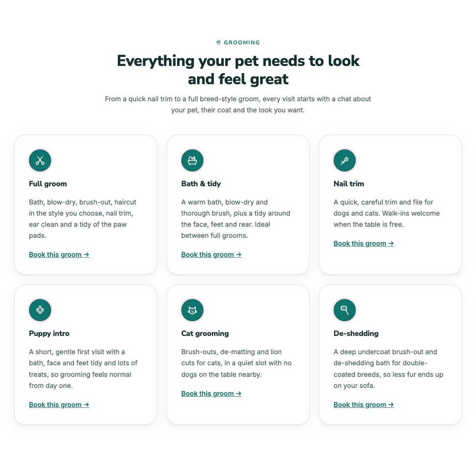The image size is (476, 463).
Task: Click the Full groom card title
Action: click(48, 184)
